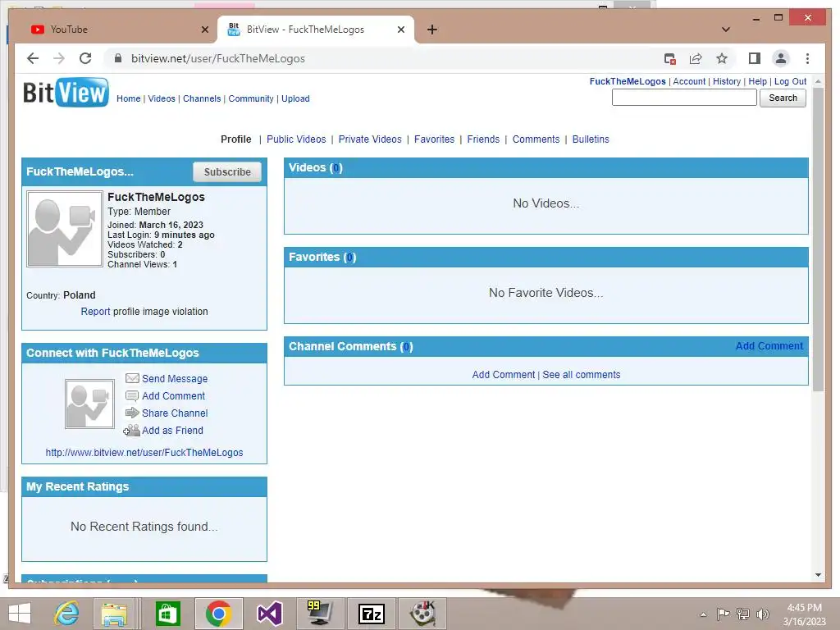Show hidden tray icons arrow
This screenshot has height=630, width=840.
click(703, 614)
